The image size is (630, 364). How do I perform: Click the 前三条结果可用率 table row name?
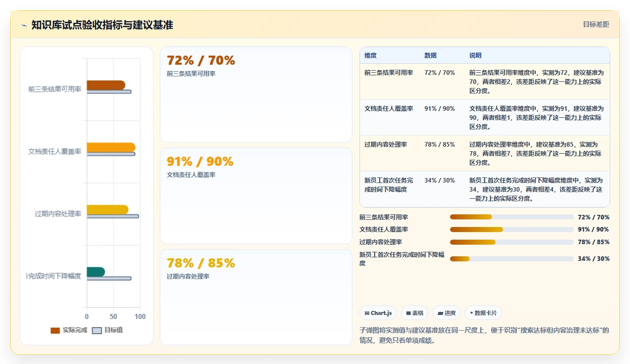click(x=389, y=73)
